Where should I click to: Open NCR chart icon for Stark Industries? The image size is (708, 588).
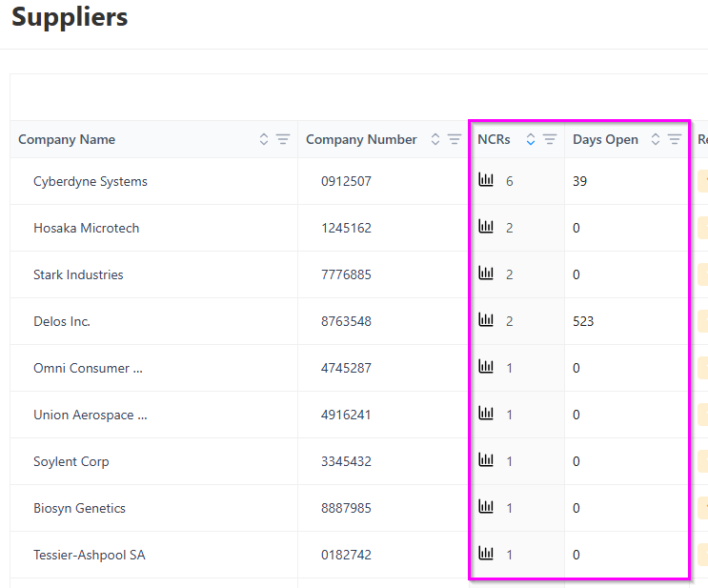click(x=486, y=274)
